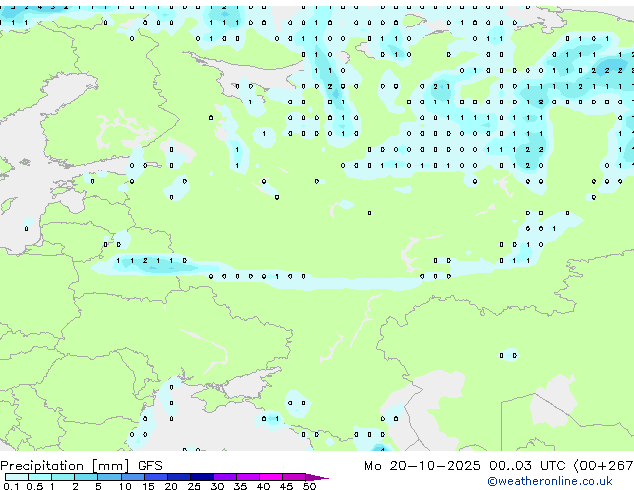Click the '00..03 UTC' time label

click(527, 466)
